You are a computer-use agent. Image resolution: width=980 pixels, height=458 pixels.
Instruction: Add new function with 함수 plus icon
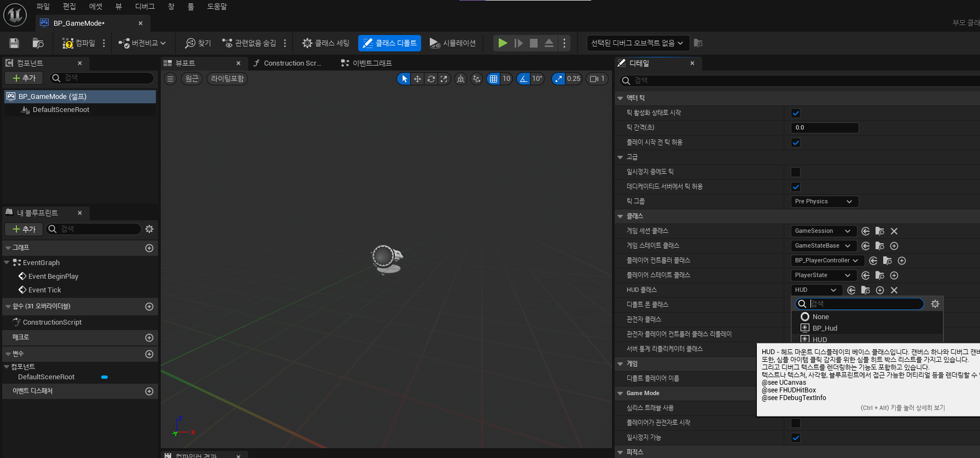pos(149,307)
